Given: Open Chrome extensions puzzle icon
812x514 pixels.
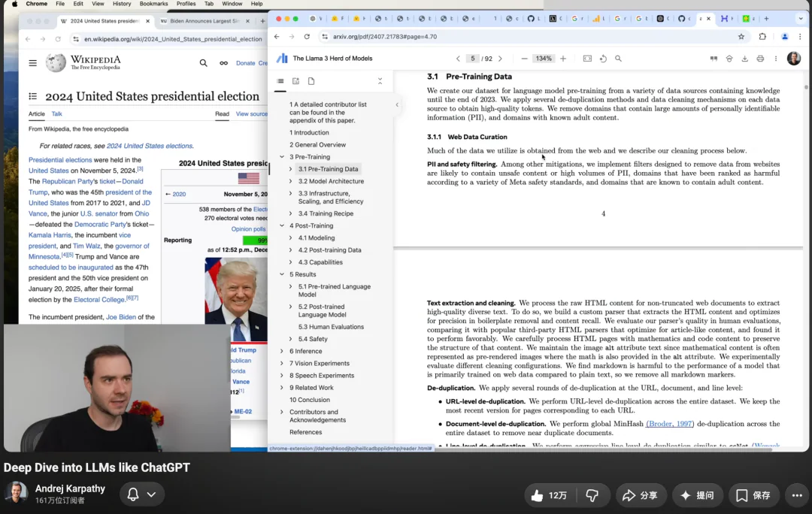Looking at the screenshot, I should coord(762,37).
